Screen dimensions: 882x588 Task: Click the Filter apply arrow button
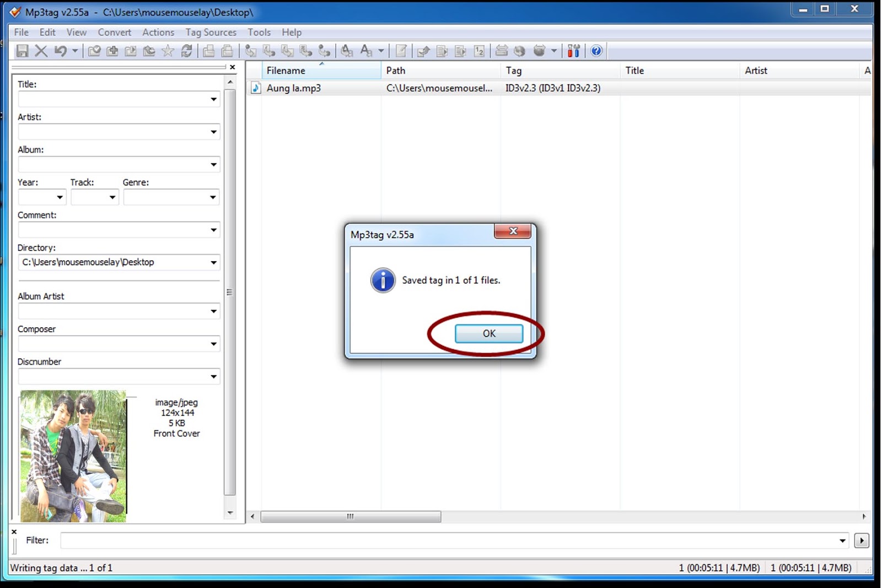coord(862,541)
